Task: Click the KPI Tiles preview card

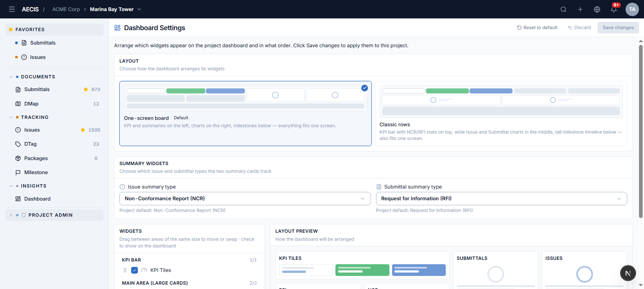Action: click(363, 266)
